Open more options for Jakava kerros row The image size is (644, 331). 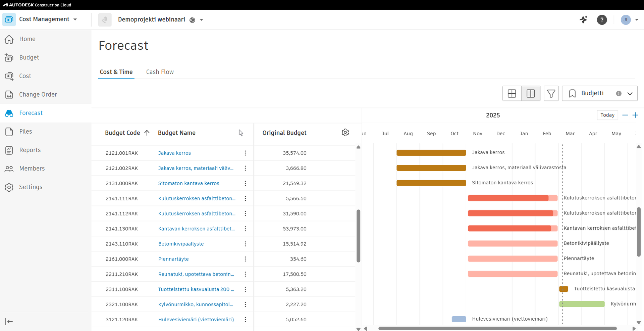245,153
